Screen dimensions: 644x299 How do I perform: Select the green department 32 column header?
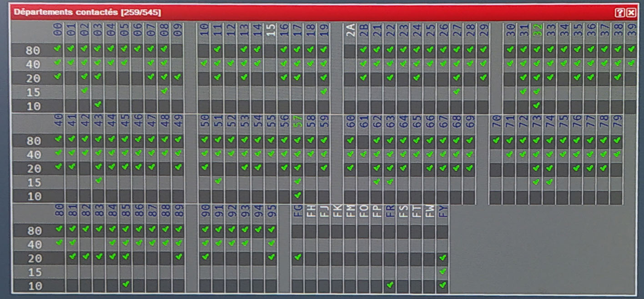coord(537,31)
